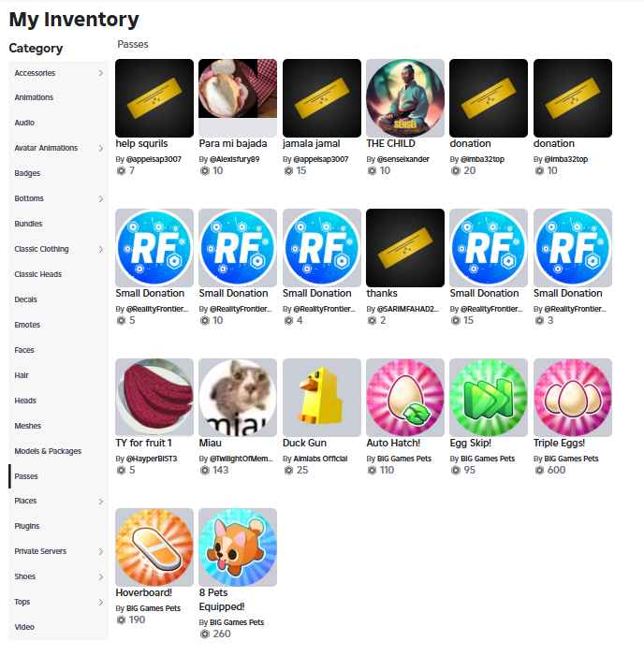Select the Egg Skip! fast-forward icon
Image resolution: width=644 pixels, height=656 pixels.
point(489,397)
